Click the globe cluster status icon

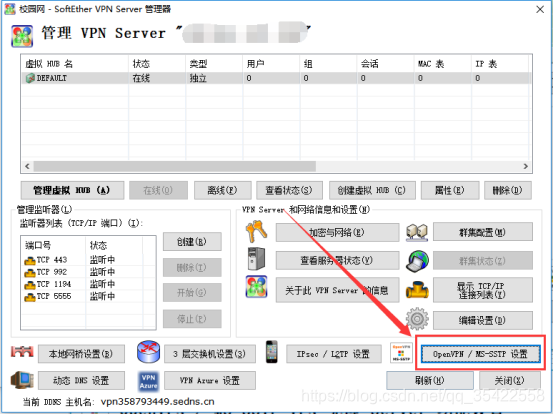tap(417, 261)
